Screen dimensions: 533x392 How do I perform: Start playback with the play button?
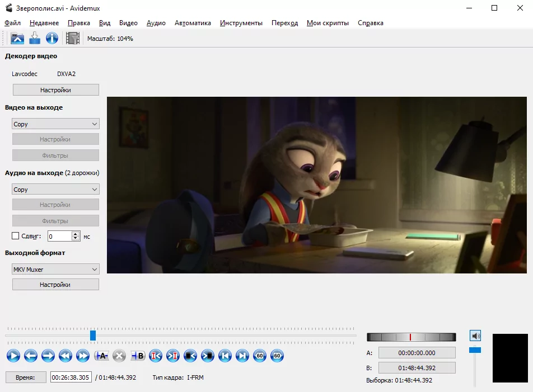(x=13, y=356)
